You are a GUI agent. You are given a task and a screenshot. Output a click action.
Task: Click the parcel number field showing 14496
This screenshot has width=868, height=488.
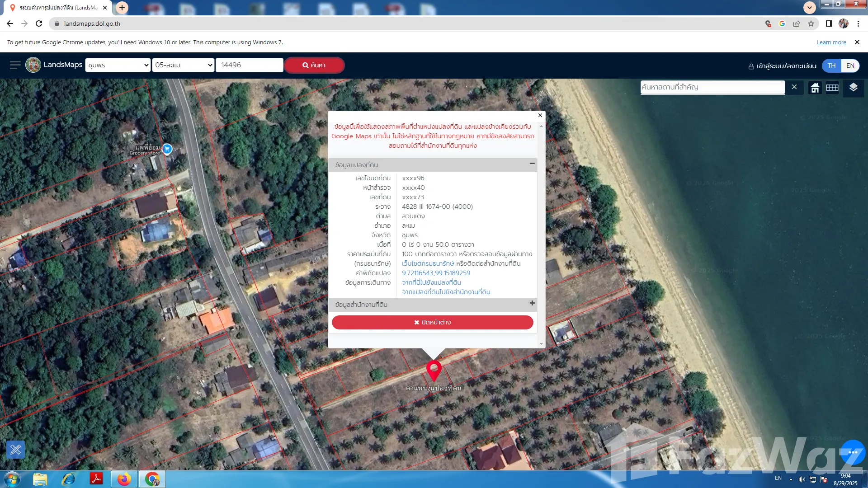tap(250, 65)
